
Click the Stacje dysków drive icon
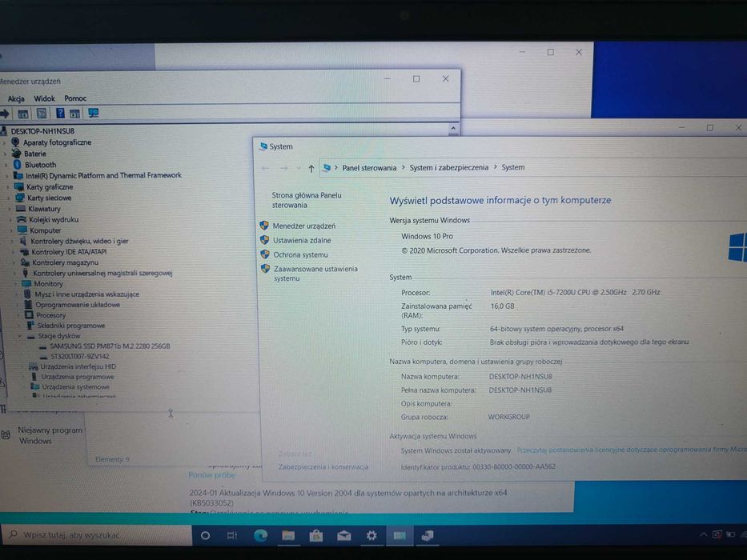[31, 336]
